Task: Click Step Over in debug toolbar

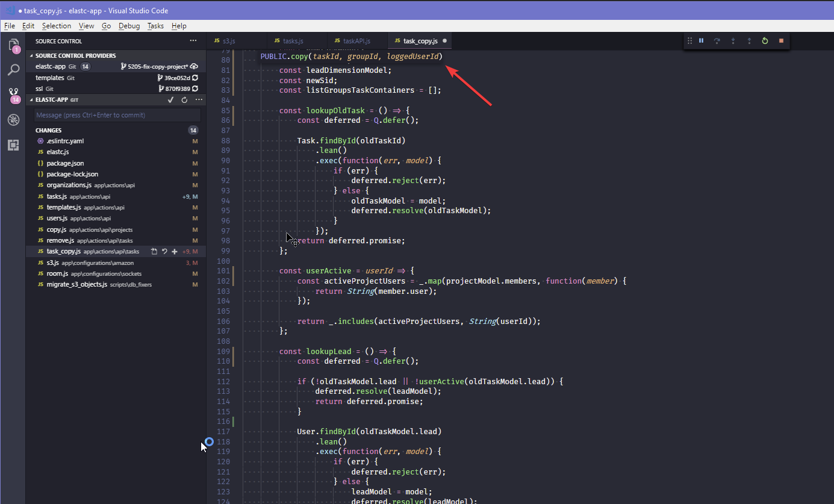Action: click(x=717, y=41)
